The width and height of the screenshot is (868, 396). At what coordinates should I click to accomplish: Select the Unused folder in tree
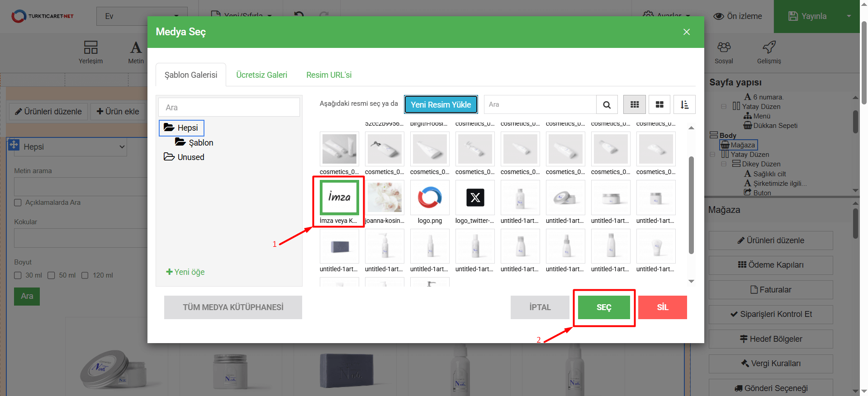pos(190,157)
